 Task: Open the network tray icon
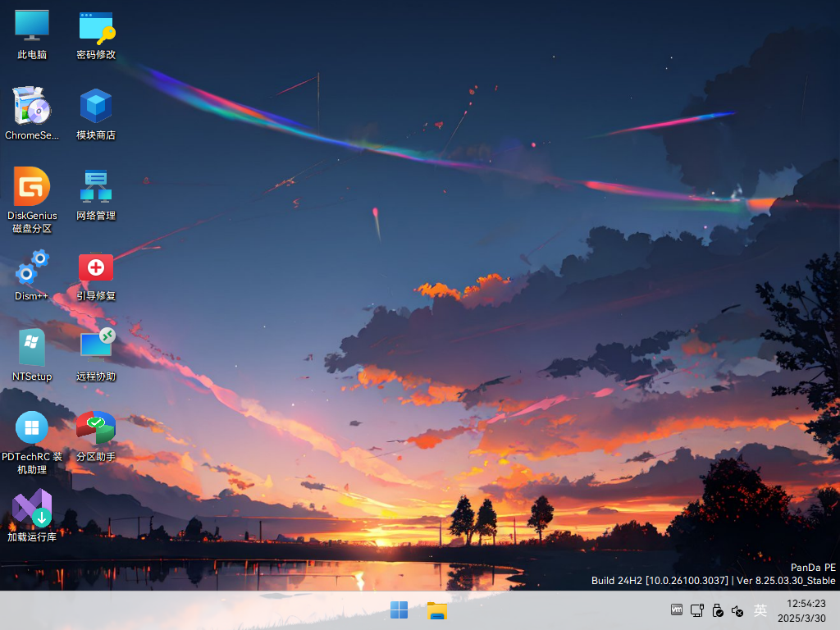pyautogui.click(x=697, y=610)
